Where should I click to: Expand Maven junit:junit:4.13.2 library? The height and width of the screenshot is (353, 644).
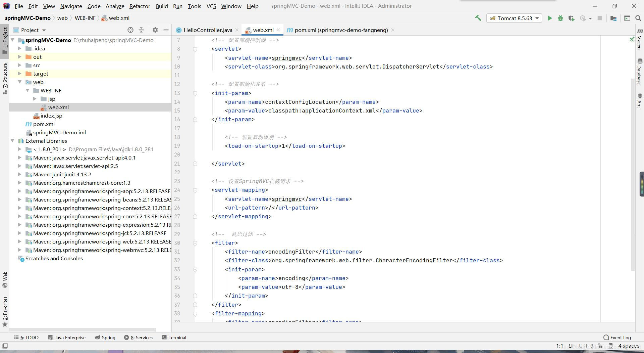coord(20,174)
